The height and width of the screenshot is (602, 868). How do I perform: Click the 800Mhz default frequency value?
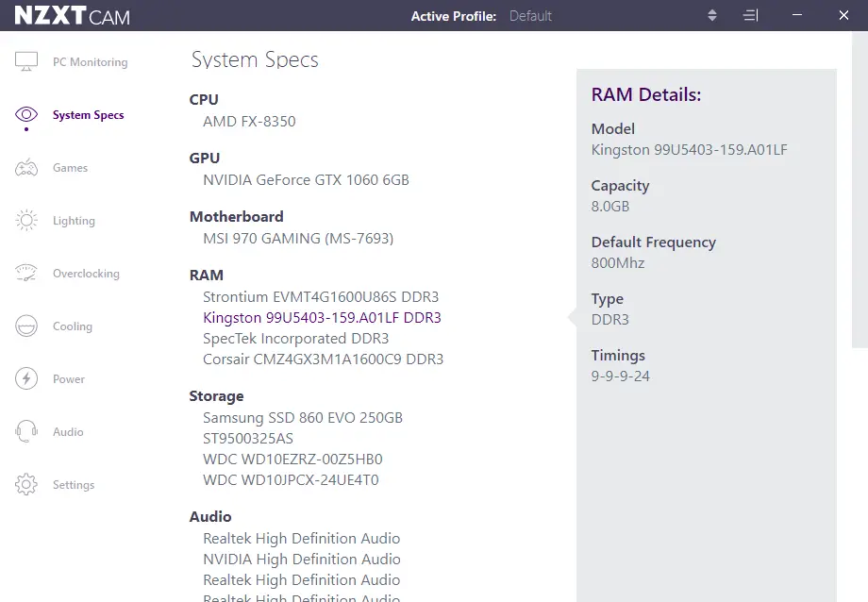point(618,263)
